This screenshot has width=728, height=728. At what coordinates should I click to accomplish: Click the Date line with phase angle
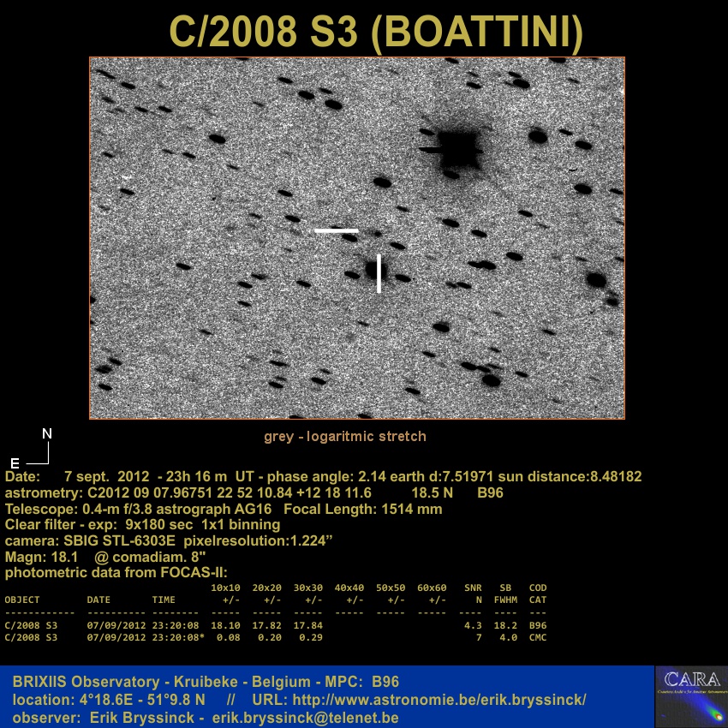click(323, 476)
